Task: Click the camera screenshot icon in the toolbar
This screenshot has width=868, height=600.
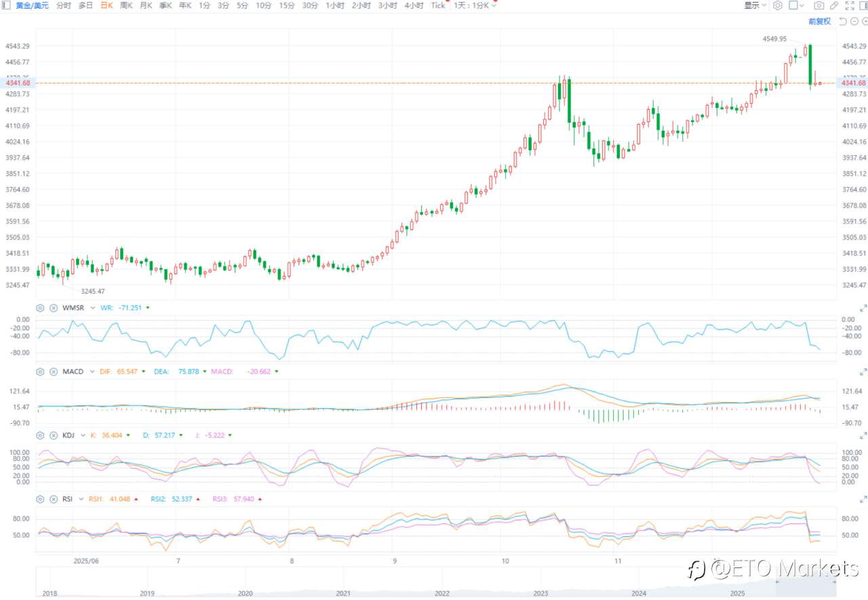Action: pyautogui.click(x=819, y=5)
